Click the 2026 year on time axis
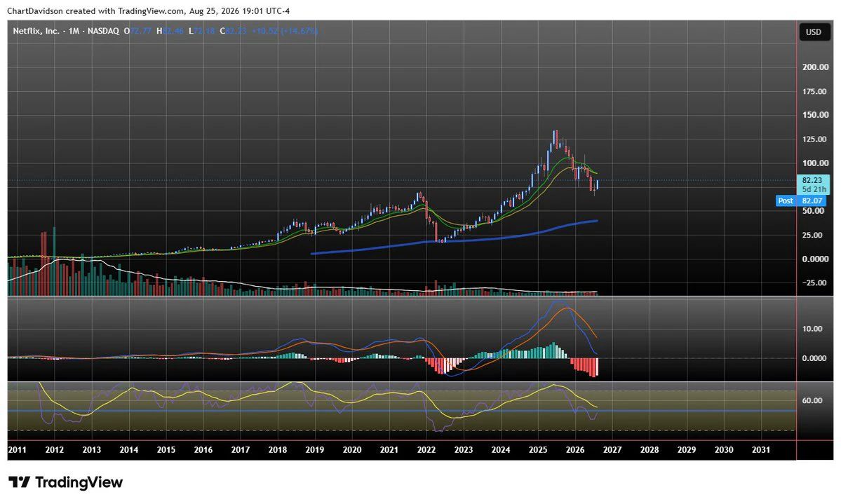Screen dimensions: 841x504 575,450
